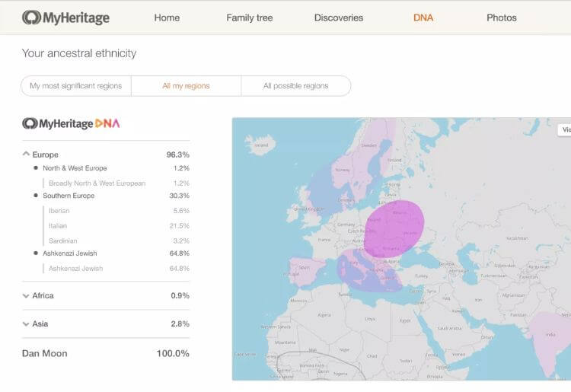
Task: Select My most significant regions tab
Action: (x=76, y=86)
